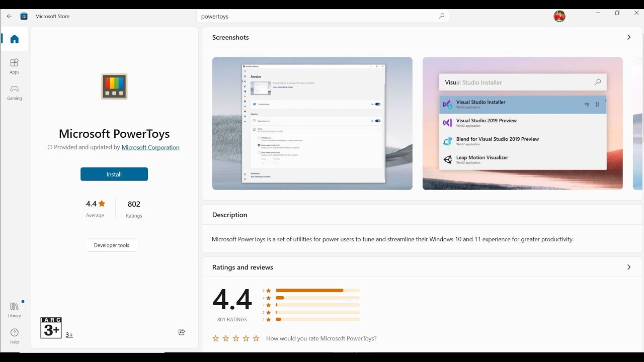The height and width of the screenshot is (362, 644).
Task: Expand the Ratings and reviews chevron
Action: 629,267
